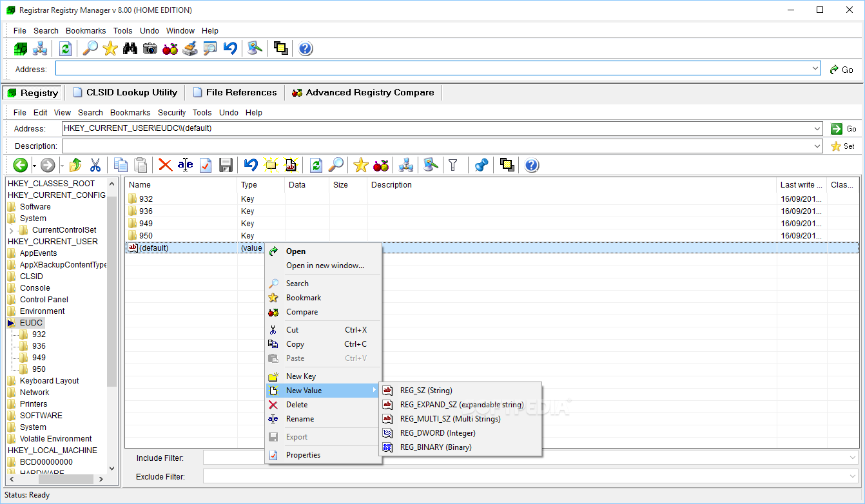
Task: Expand the CurrentControlSet tree node
Action: [x=12, y=230]
